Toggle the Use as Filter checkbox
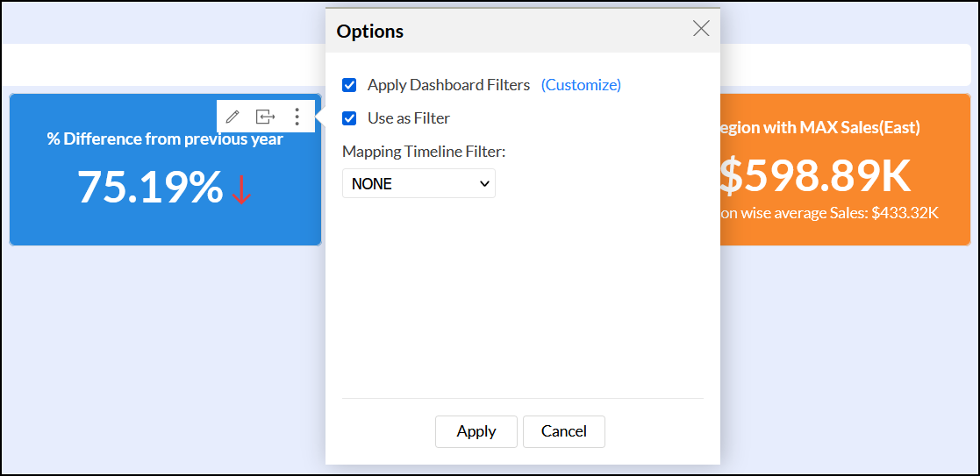980x476 pixels. point(350,118)
